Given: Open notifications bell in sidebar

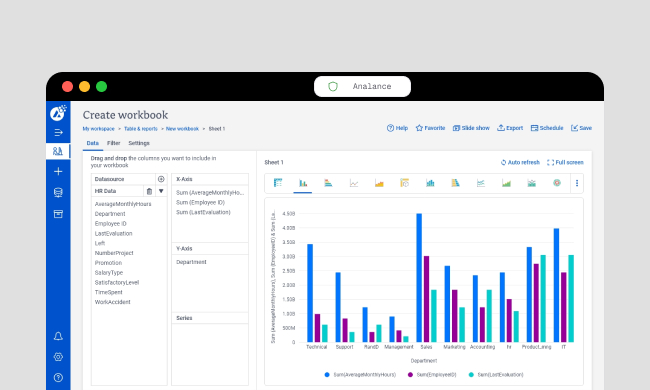Looking at the screenshot, I should pos(58,336).
